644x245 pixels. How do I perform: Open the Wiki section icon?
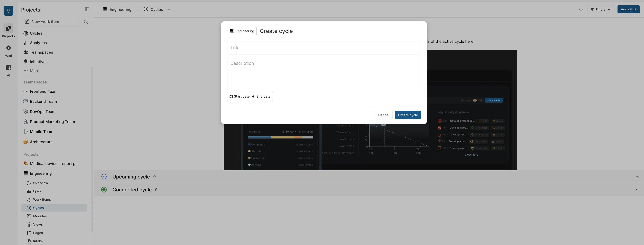coord(8,48)
